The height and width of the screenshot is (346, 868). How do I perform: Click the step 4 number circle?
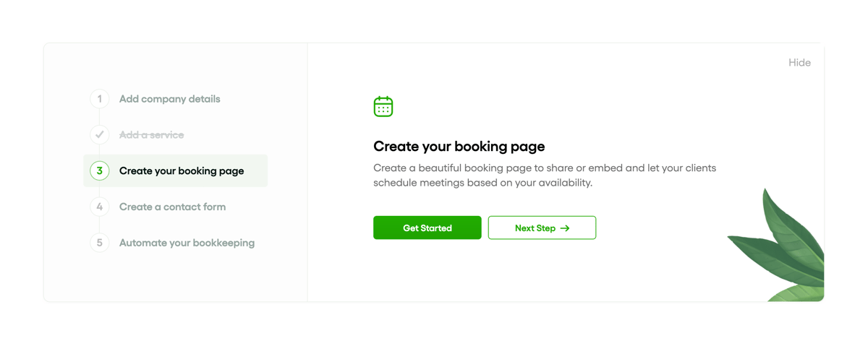click(x=100, y=207)
